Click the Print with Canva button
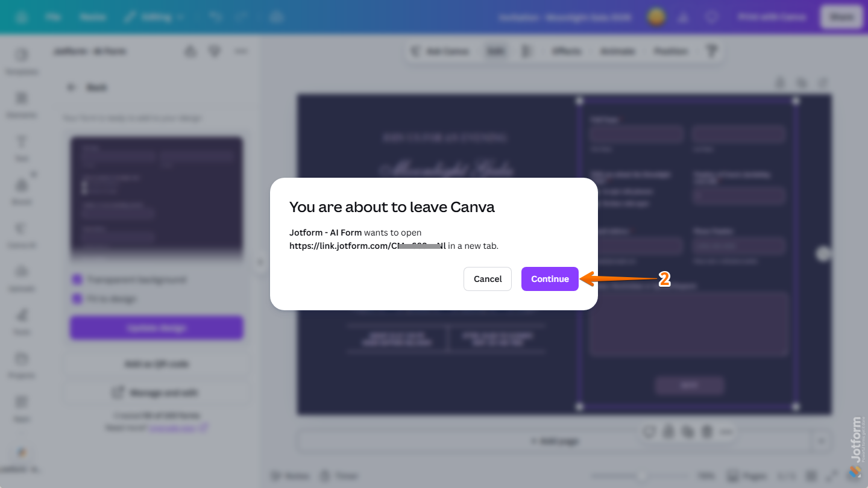This screenshot has height=488, width=868. tap(772, 17)
